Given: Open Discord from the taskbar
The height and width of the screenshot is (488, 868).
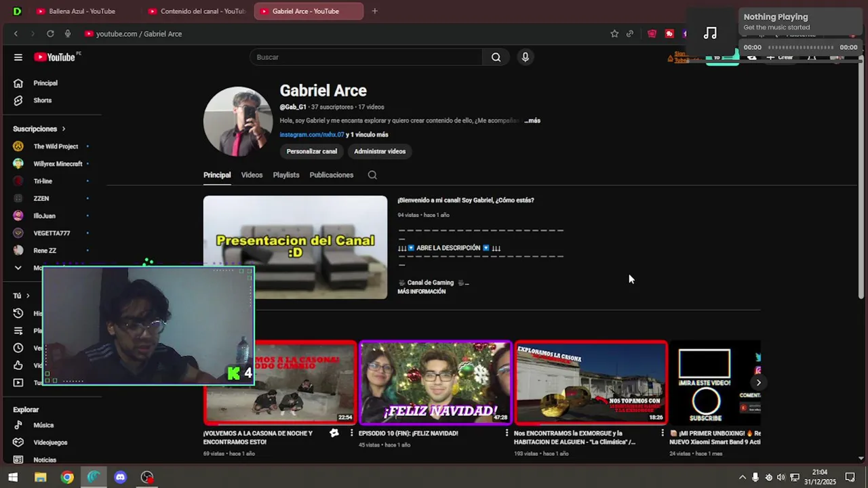Looking at the screenshot, I should [x=120, y=477].
